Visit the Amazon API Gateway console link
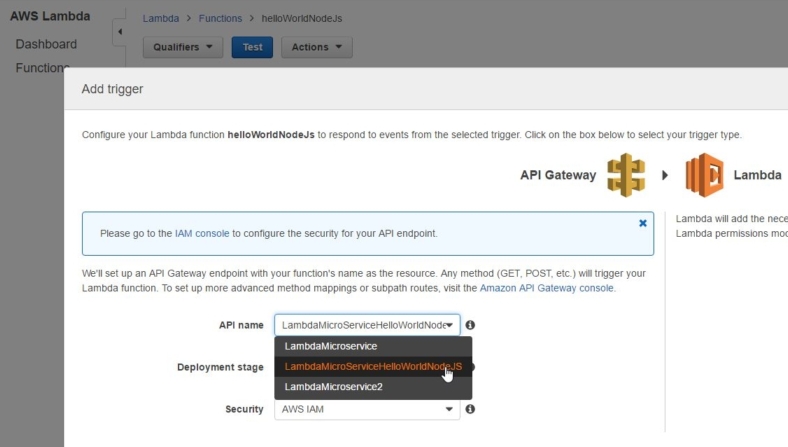 tap(547, 288)
